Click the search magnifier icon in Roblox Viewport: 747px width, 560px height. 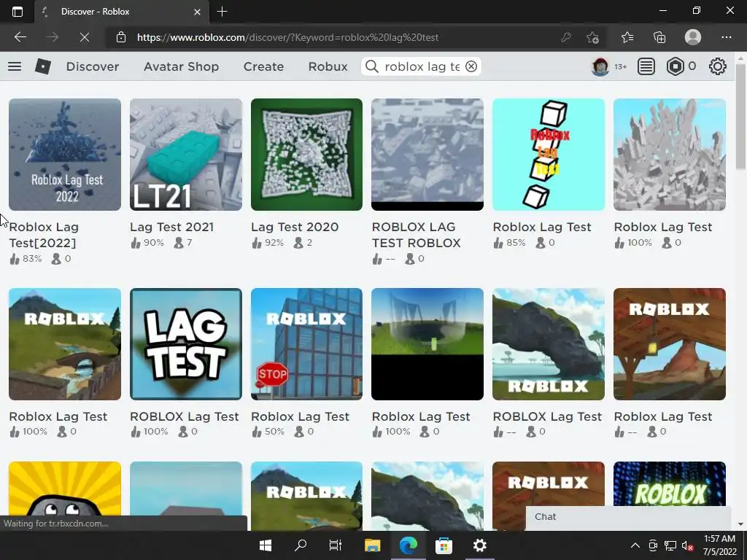click(372, 66)
